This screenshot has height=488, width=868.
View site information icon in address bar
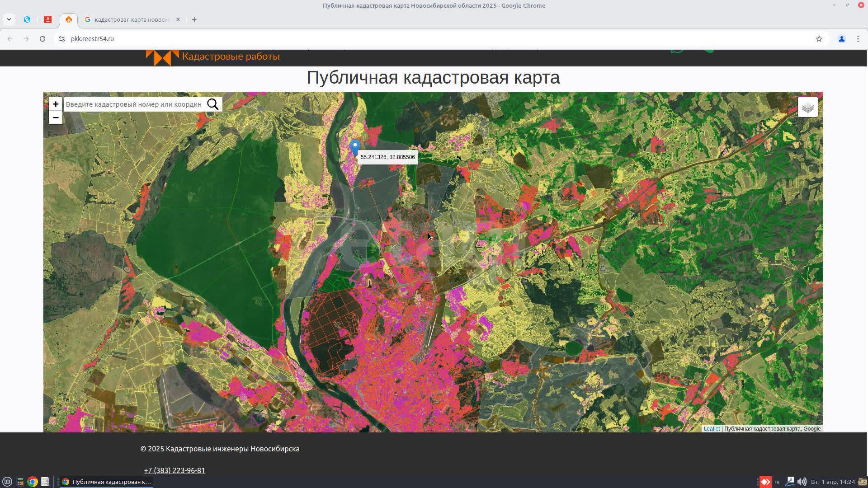click(x=62, y=39)
